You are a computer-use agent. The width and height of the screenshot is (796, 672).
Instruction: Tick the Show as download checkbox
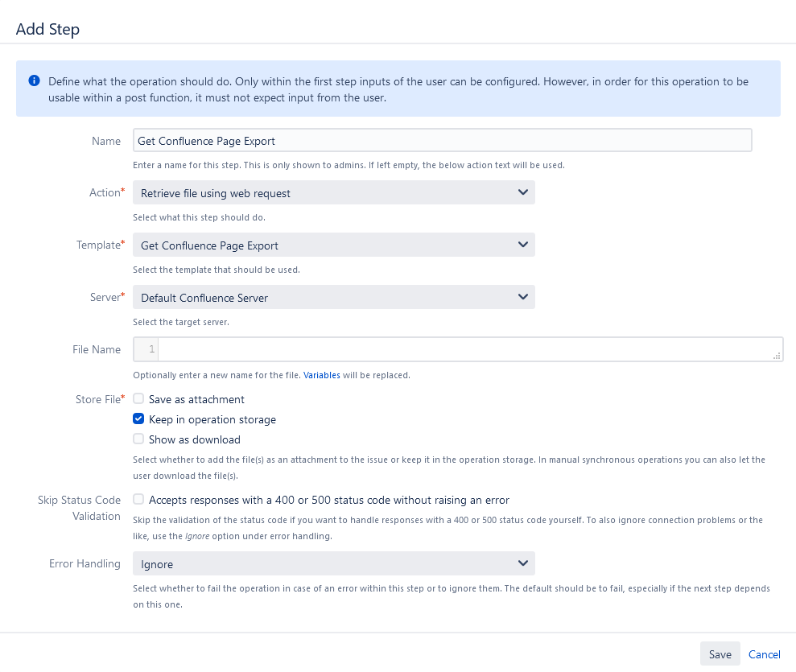click(139, 439)
